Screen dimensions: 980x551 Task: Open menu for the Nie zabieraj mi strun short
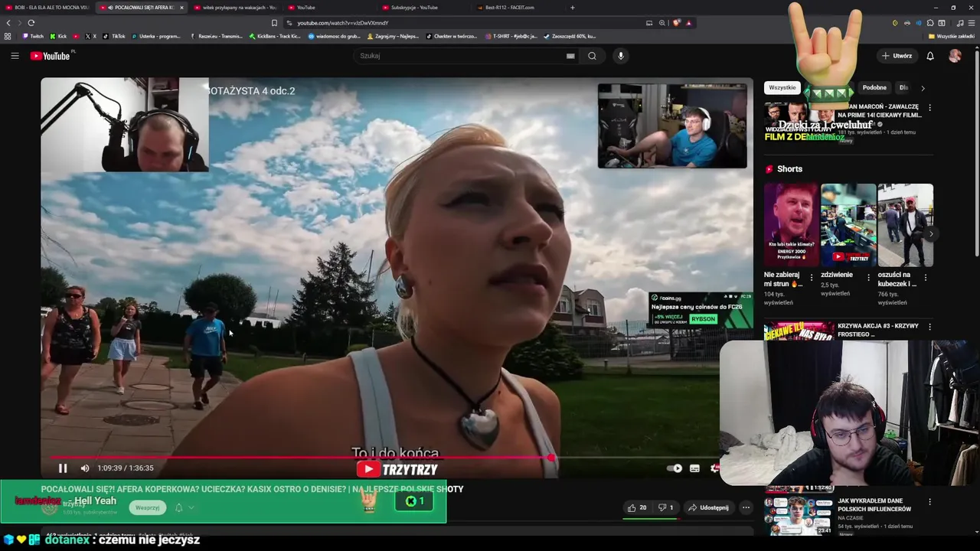pos(812,278)
